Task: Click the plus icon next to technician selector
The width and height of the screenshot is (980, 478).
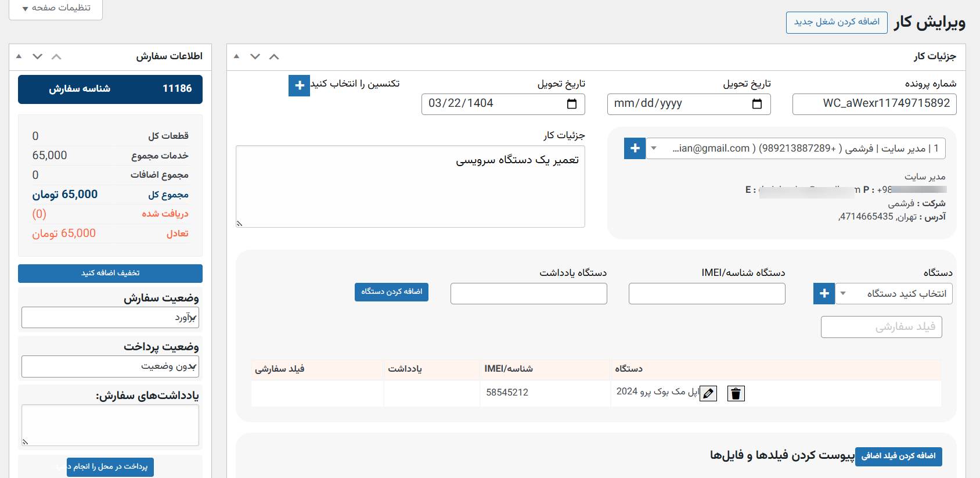Action: (299, 85)
